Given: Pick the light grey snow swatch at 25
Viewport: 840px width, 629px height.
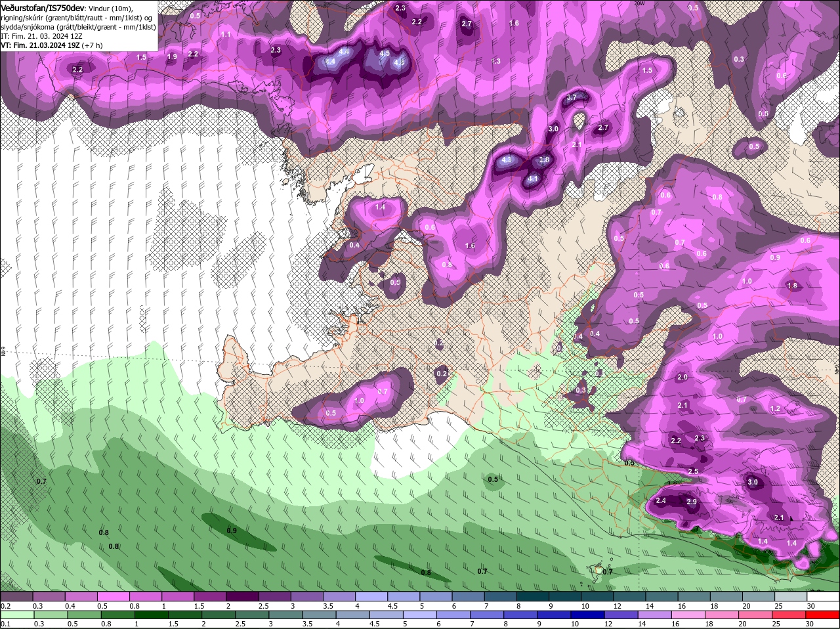Looking at the screenshot, I should click(x=791, y=597).
